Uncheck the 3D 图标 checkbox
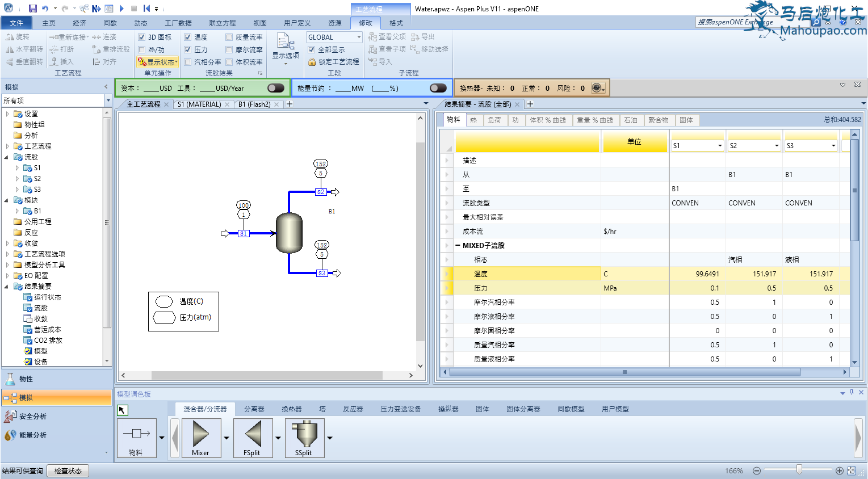This screenshot has height=479, width=868. (x=142, y=37)
